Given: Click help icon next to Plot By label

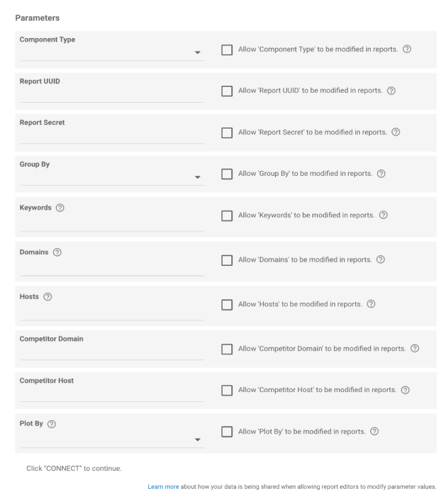Looking at the screenshot, I should (x=52, y=424).
